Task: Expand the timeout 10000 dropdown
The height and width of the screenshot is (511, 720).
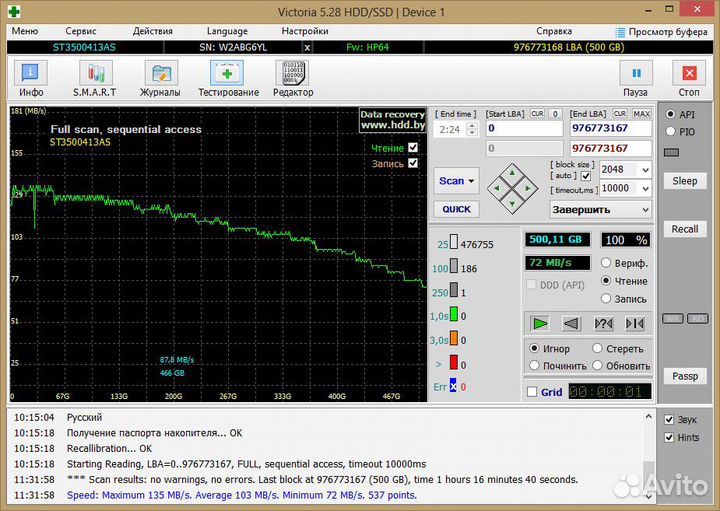Action: (x=643, y=188)
